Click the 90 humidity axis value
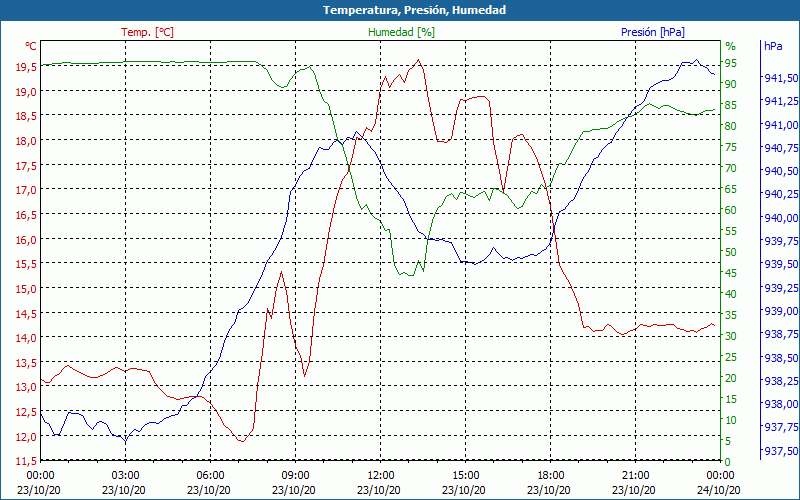The image size is (800, 500). 731,84
